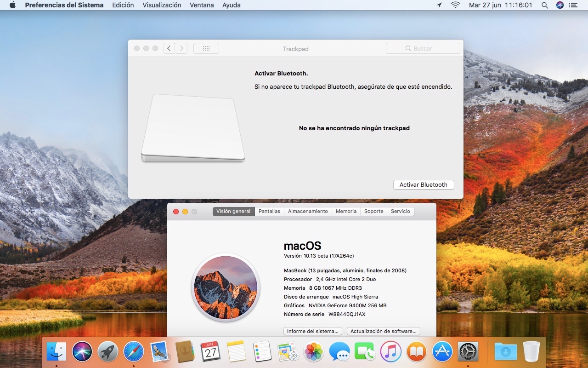Launch Siri from the Dock
The height and width of the screenshot is (368, 588).
tap(82, 352)
